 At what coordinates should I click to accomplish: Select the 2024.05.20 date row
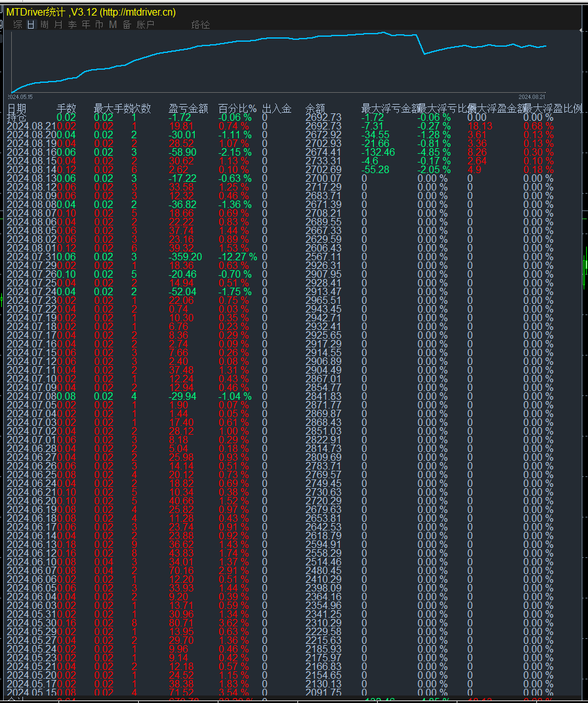click(32, 675)
